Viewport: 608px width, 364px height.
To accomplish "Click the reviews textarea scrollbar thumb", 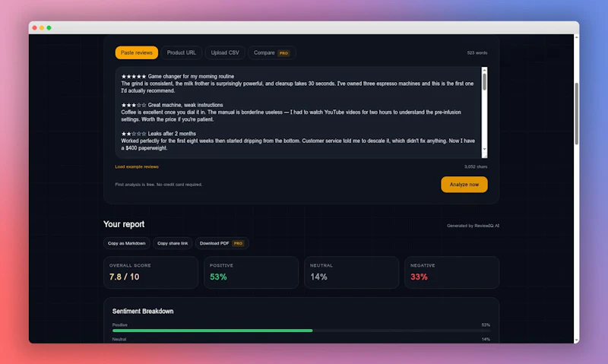I will [484, 82].
